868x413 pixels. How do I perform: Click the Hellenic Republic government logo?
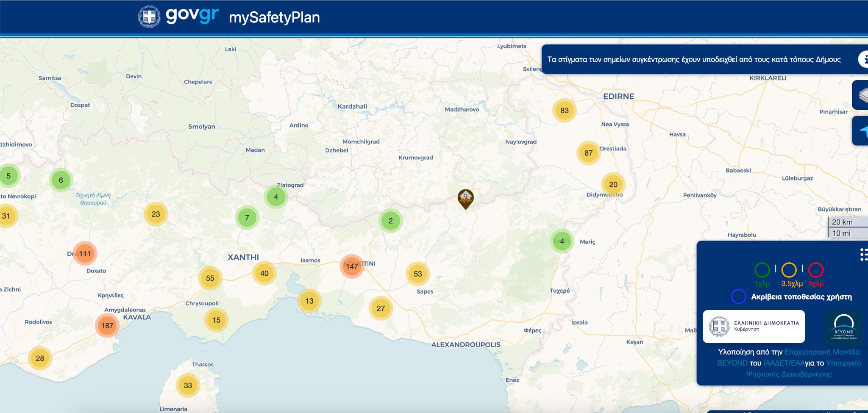tap(754, 327)
